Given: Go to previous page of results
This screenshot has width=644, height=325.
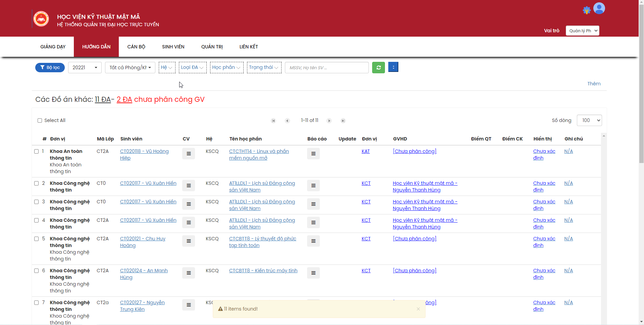Looking at the screenshot, I should click(287, 121).
